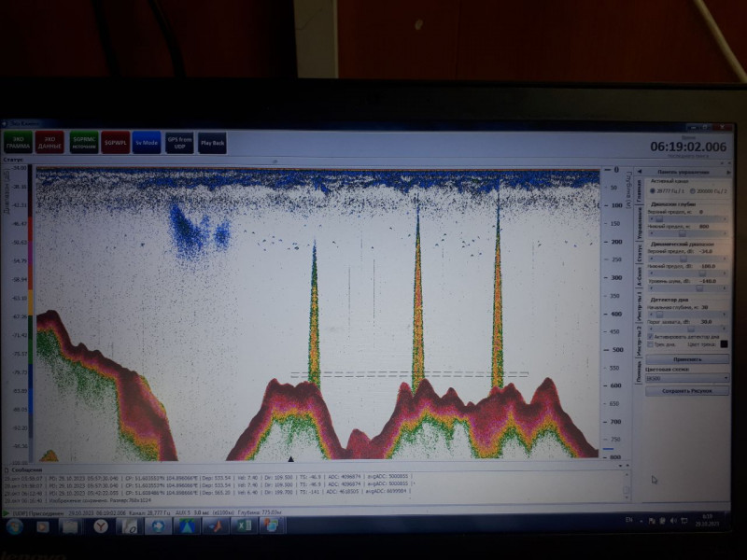Click the MATLAB icon in the taskbar
The width and height of the screenshot is (747, 560).
point(214,527)
